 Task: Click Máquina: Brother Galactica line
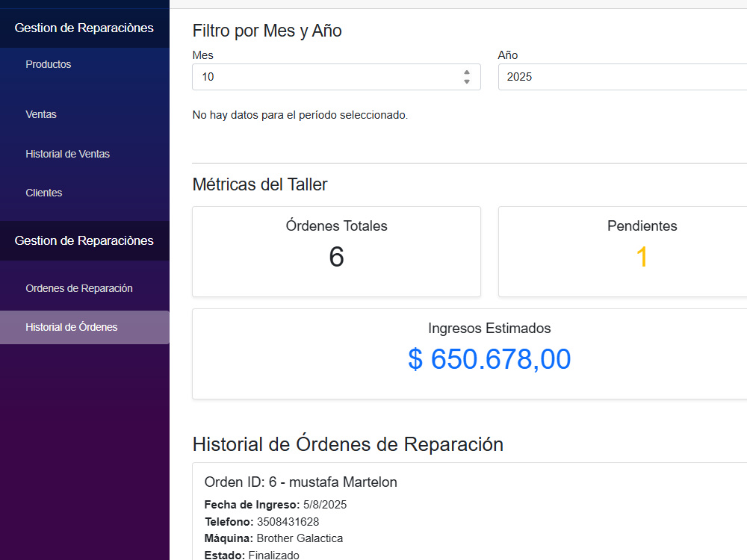273,538
